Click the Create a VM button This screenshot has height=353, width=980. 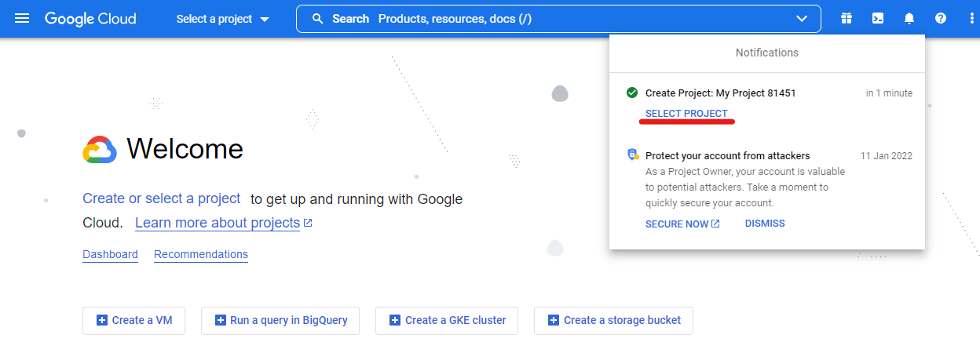pyautogui.click(x=133, y=320)
